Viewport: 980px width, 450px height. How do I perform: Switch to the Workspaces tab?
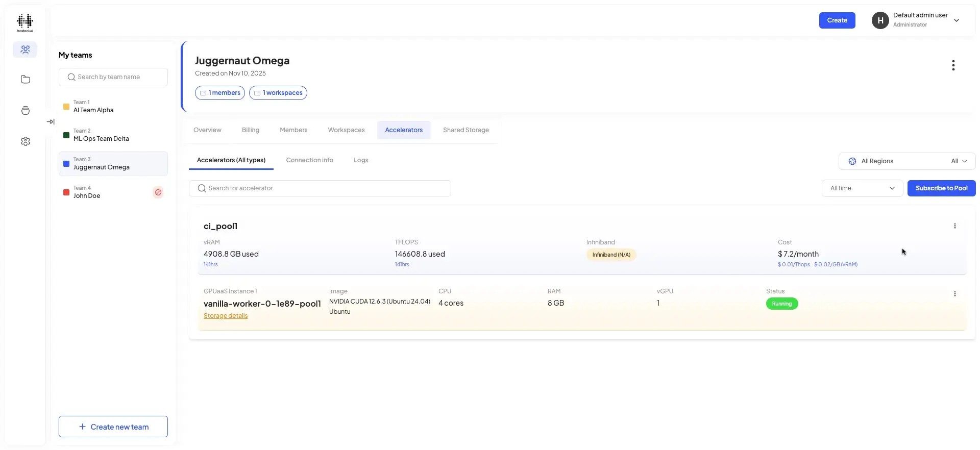(346, 130)
